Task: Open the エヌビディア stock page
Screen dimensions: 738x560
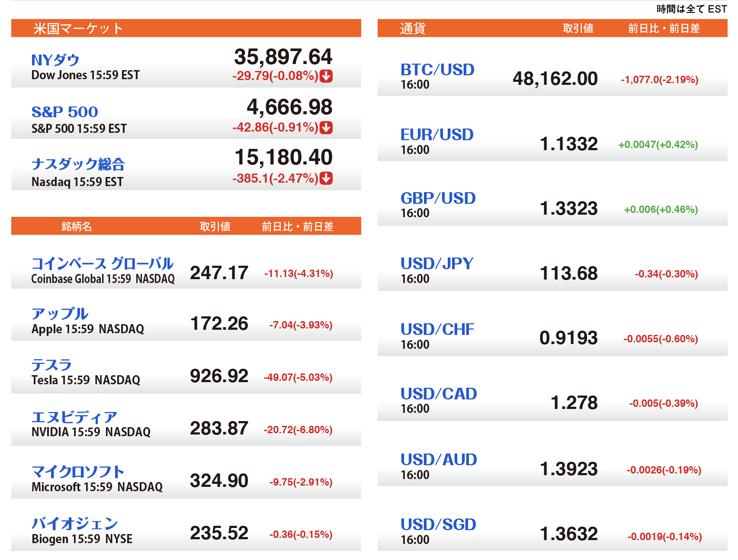Action: (x=74, y=417)
